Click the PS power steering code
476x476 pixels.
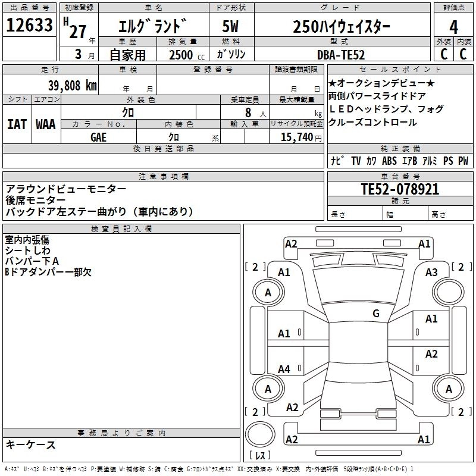tap(448, 161)
